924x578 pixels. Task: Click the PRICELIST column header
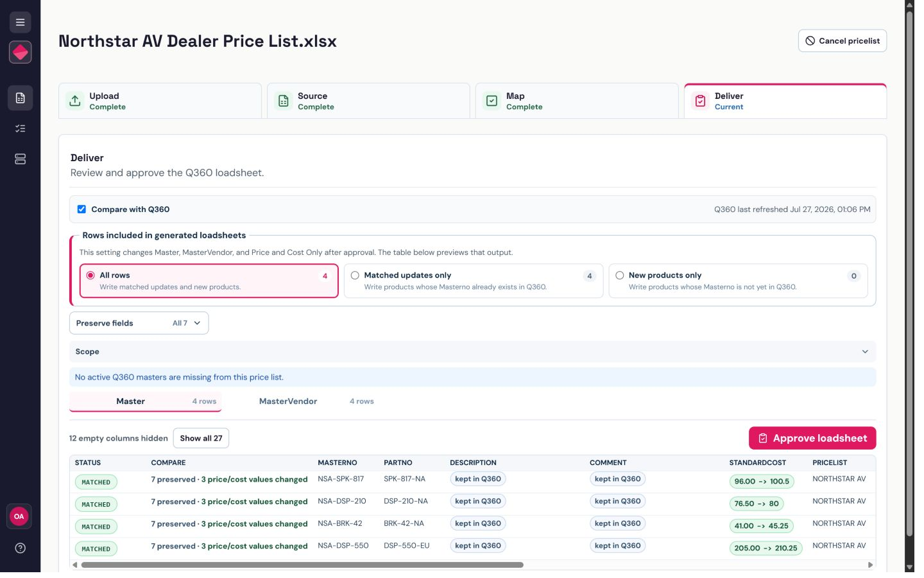830,463
